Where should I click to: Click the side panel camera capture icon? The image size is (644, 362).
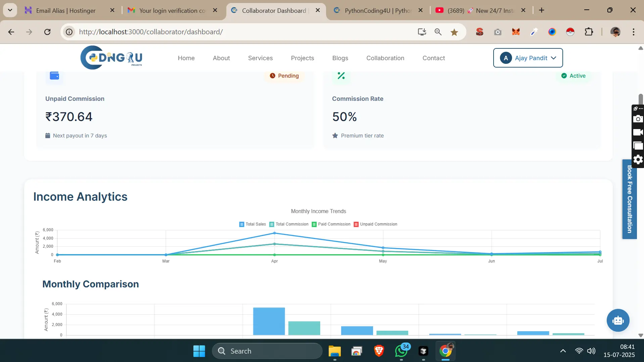pos(638,119)
